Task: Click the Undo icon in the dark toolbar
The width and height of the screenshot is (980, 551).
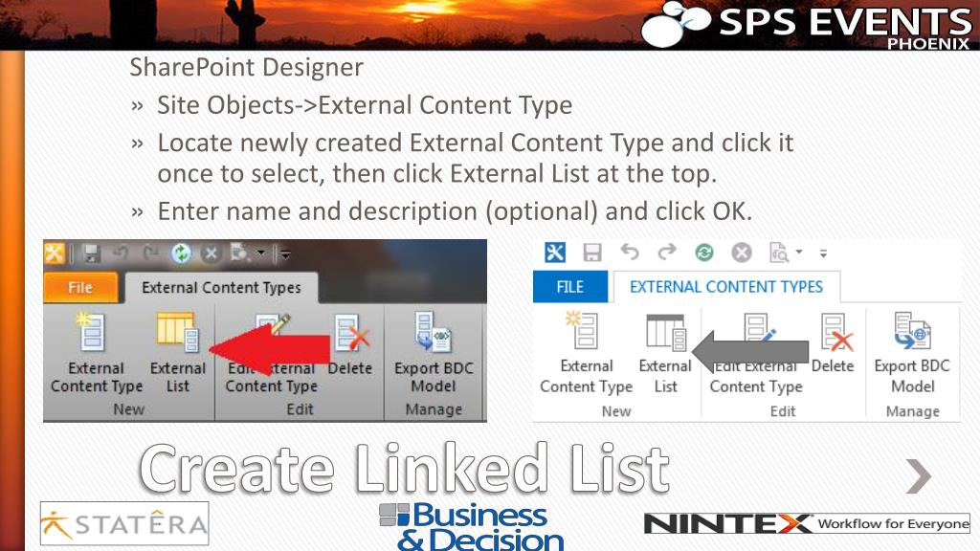Action: point(121,253)
